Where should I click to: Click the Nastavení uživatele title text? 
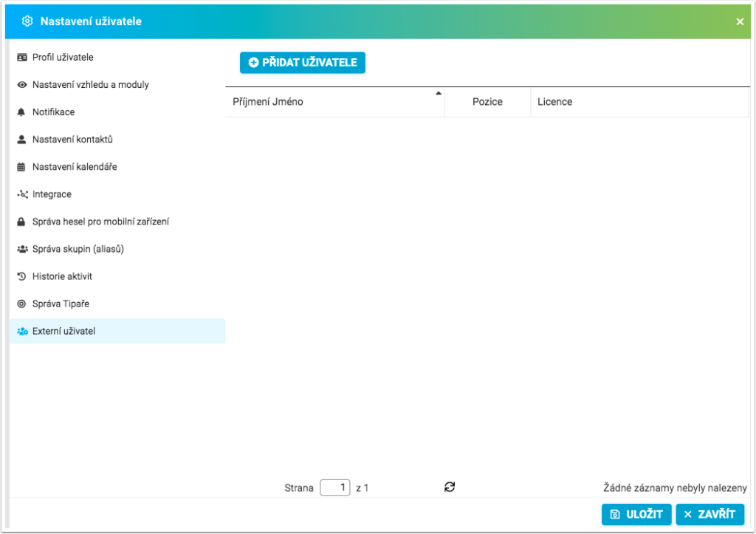(x=91, y=21)
